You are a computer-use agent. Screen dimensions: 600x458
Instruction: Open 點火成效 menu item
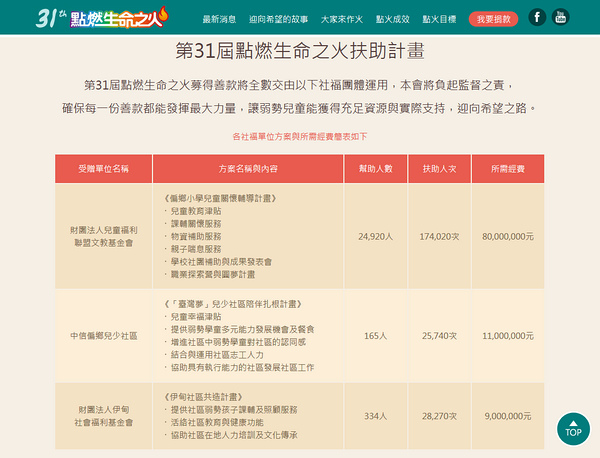[393, 19]
